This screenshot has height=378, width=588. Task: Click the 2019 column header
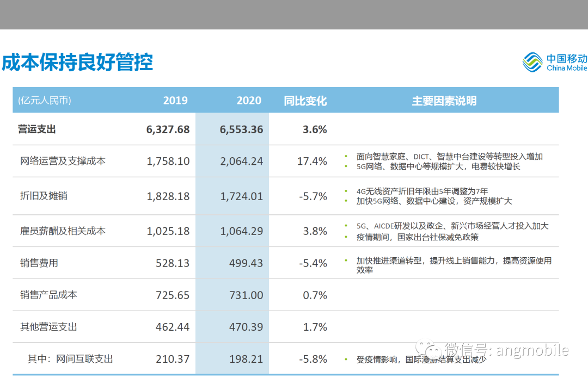point(175,101)
